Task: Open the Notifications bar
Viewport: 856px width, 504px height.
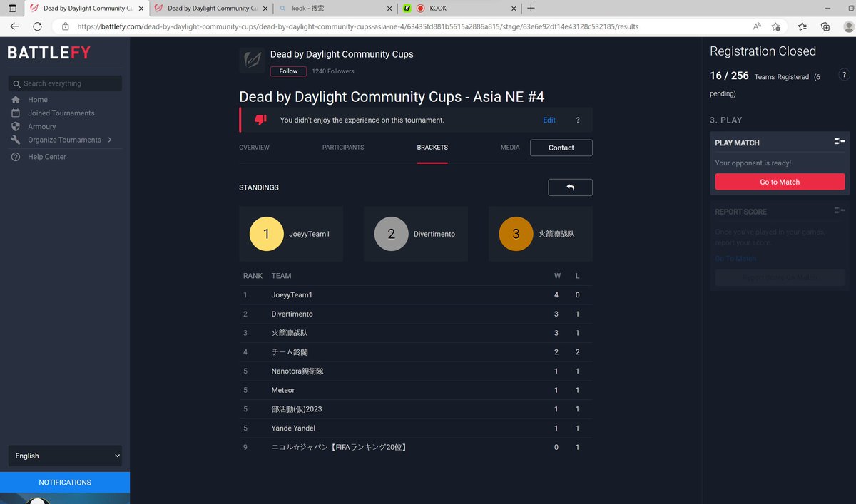Action: point(65,482)
